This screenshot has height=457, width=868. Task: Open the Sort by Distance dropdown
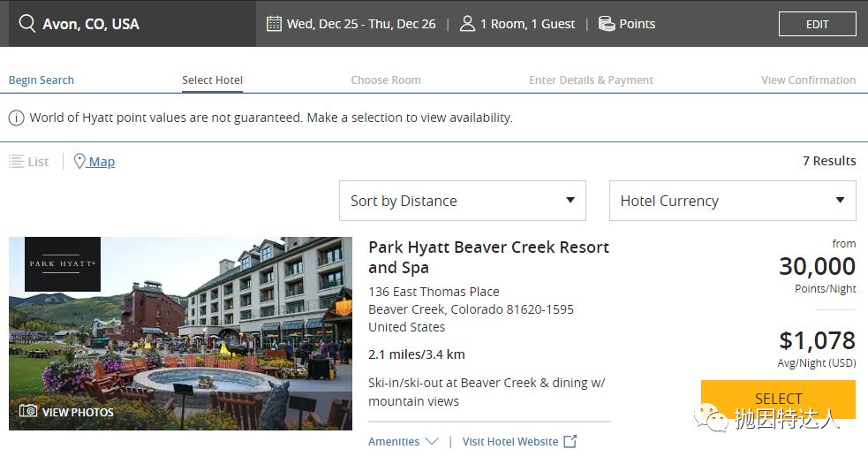[x=462, y=201]
